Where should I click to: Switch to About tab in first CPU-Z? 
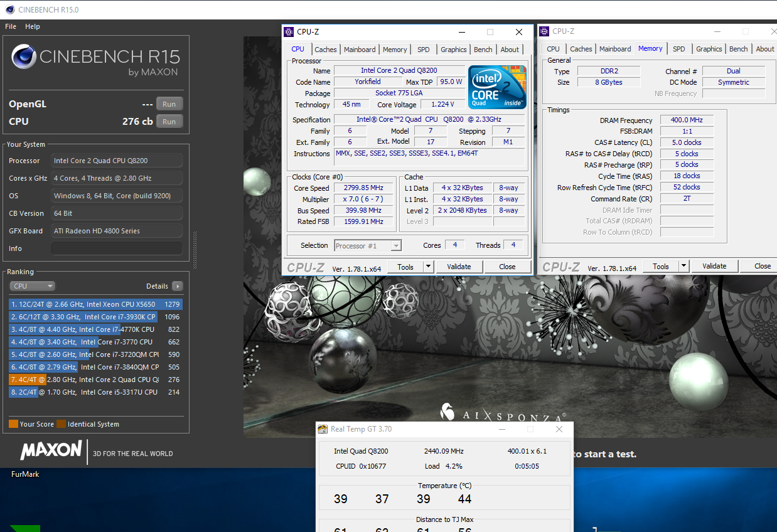510,50
